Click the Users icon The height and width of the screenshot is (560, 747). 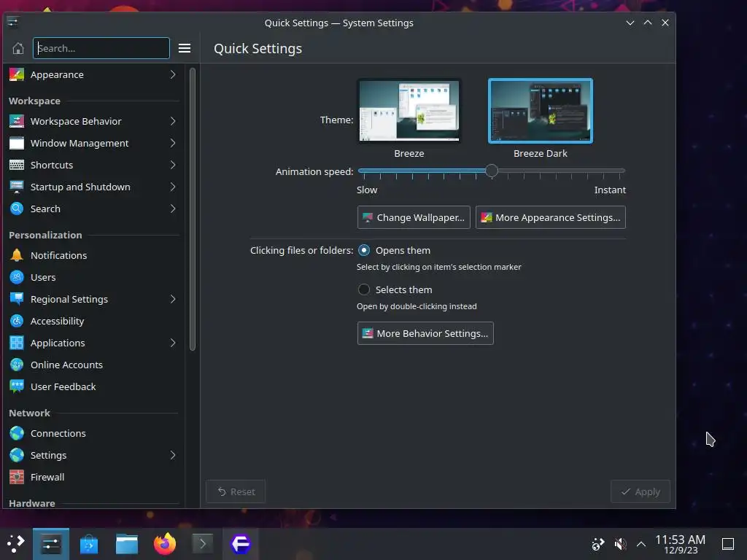[17, 278]
